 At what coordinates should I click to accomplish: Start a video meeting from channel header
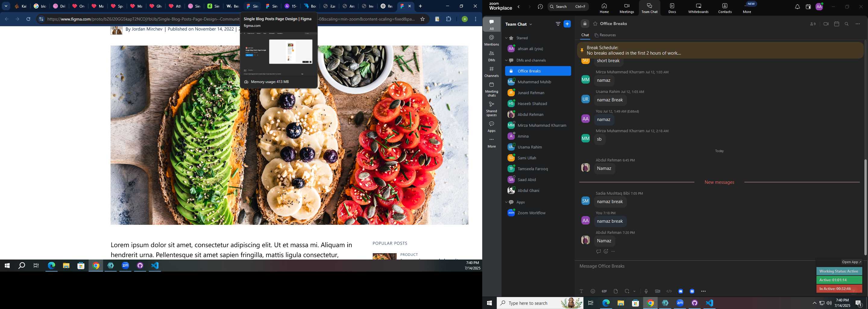pos(826,24)
